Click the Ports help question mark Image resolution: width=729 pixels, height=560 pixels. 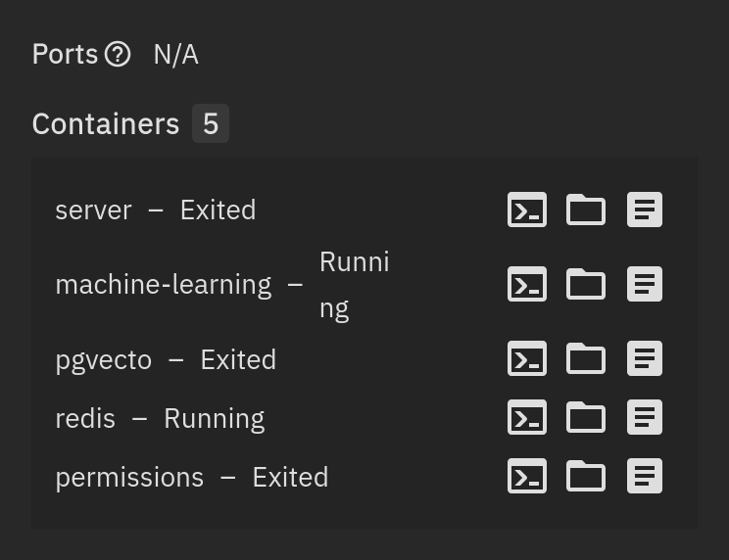(x=118, y=55)
